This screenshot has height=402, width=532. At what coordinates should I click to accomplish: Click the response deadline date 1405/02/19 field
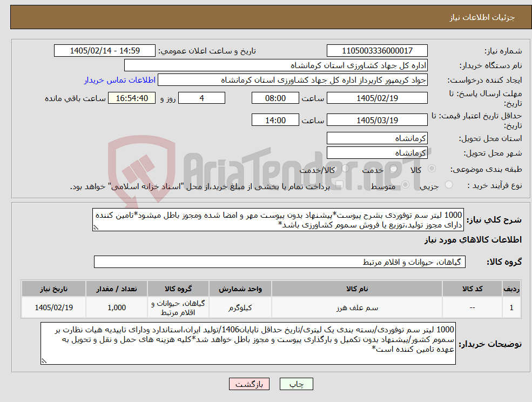pos(377,98)
